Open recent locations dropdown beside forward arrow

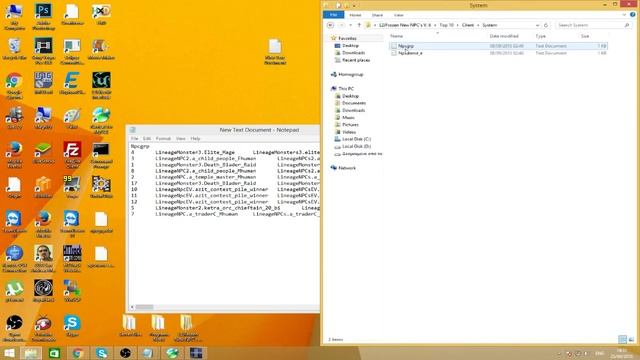click(x=350, y=25)
